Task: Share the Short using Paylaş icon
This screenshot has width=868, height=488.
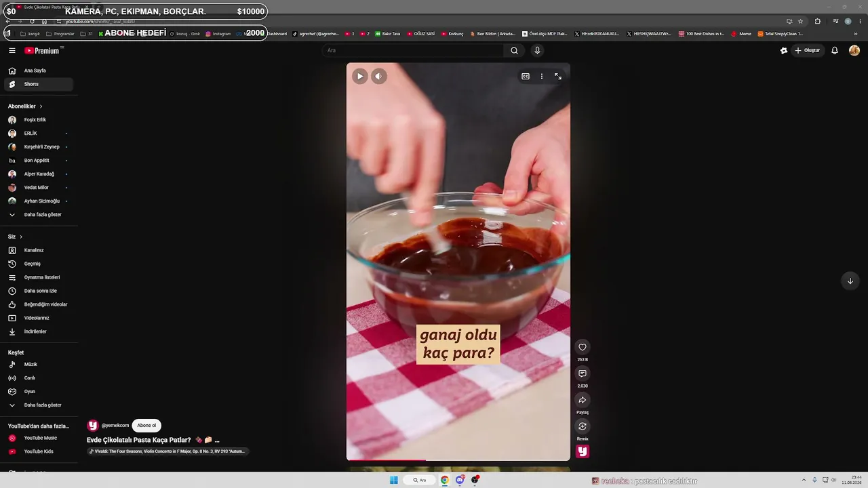Action: coord(583,400)
